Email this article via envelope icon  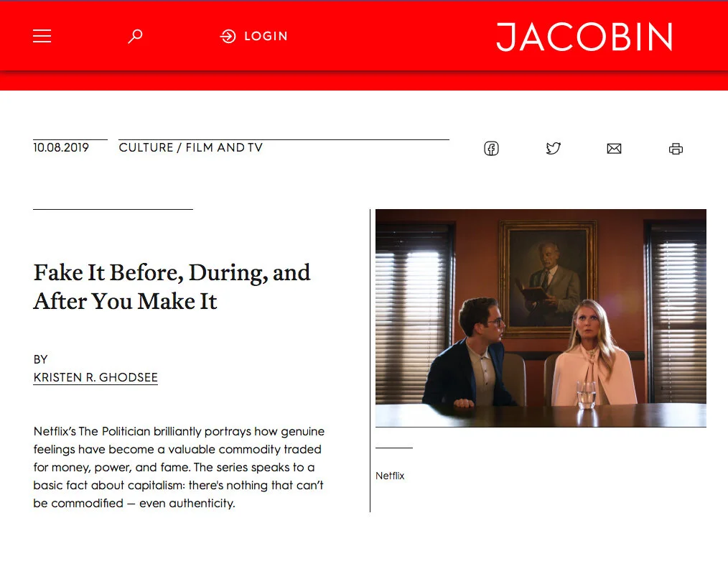click(x=615, y=149)
